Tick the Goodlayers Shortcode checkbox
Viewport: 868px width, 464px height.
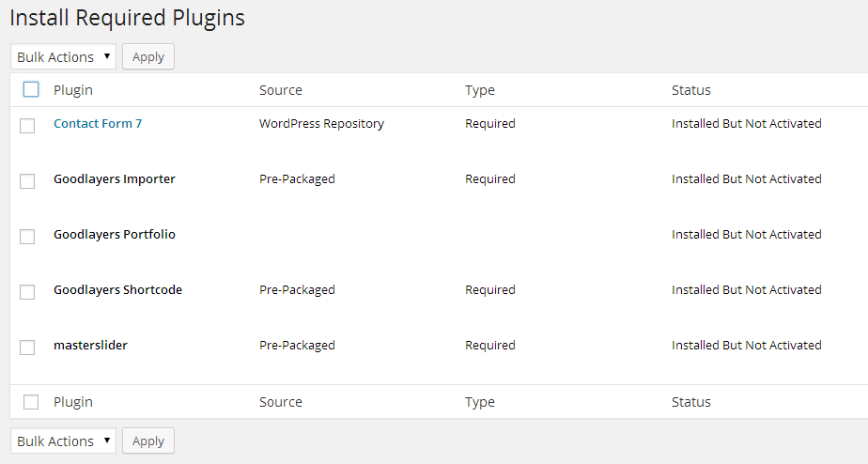27,291
